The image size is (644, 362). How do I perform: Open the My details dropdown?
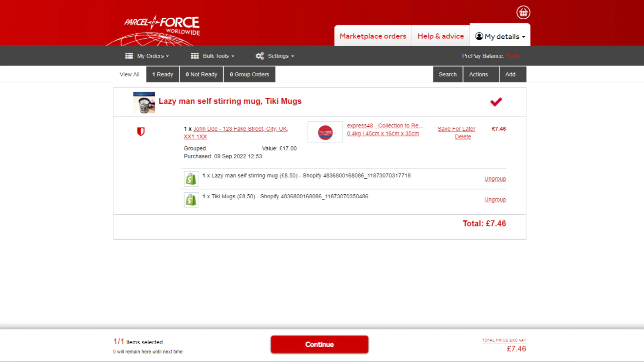click(x=500, y=36)
